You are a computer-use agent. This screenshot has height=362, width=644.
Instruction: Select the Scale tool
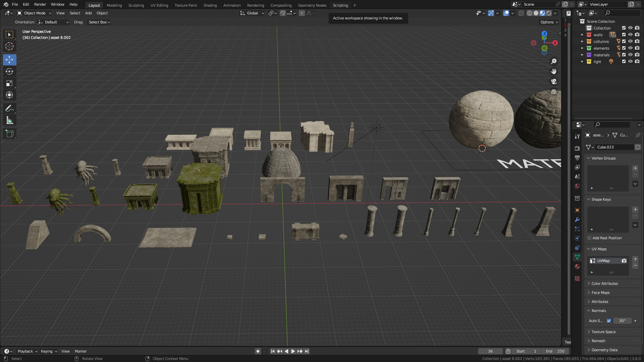(9, 83)
